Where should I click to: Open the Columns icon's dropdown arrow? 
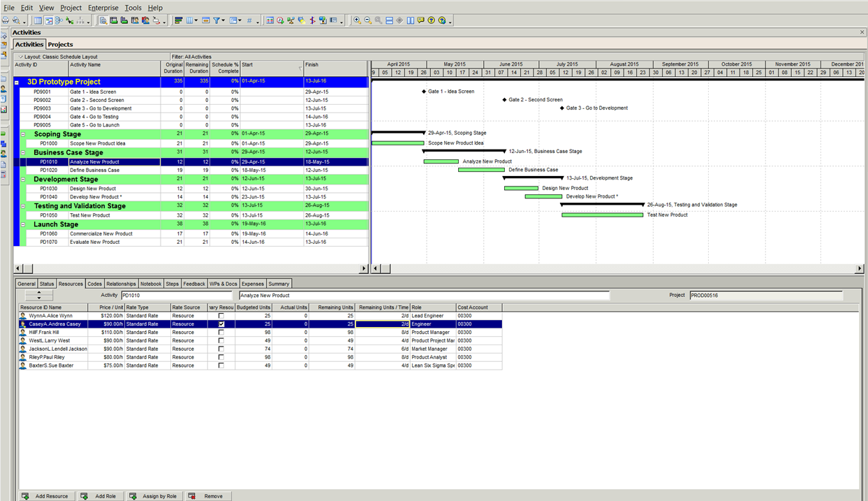197,21
